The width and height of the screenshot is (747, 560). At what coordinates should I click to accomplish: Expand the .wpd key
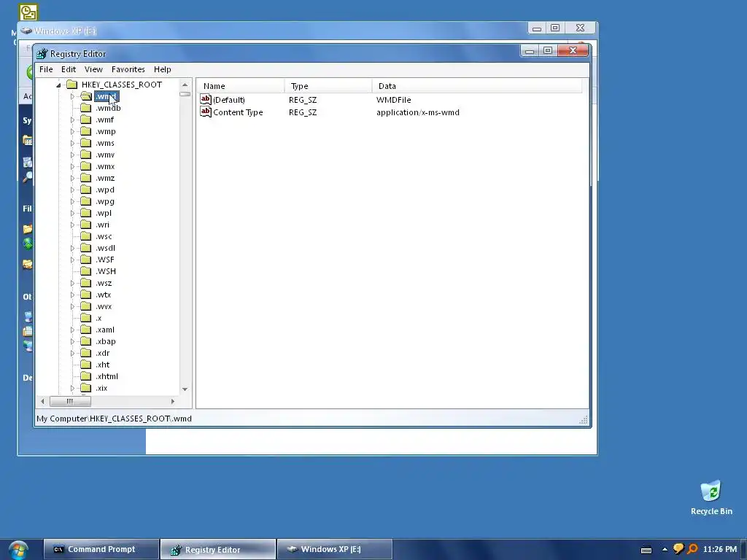point(72,190)
